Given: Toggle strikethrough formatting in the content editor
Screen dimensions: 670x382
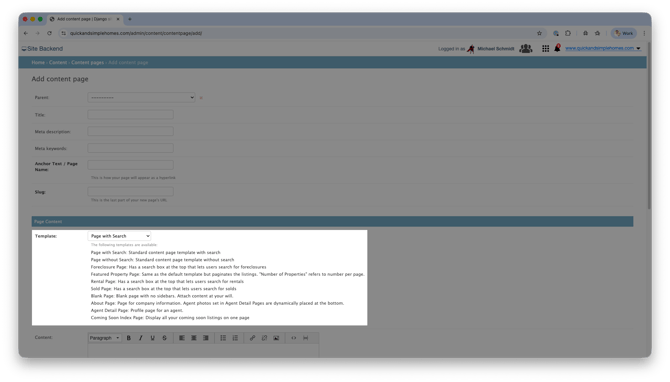Looking at the screenshot, I should 165,338.
